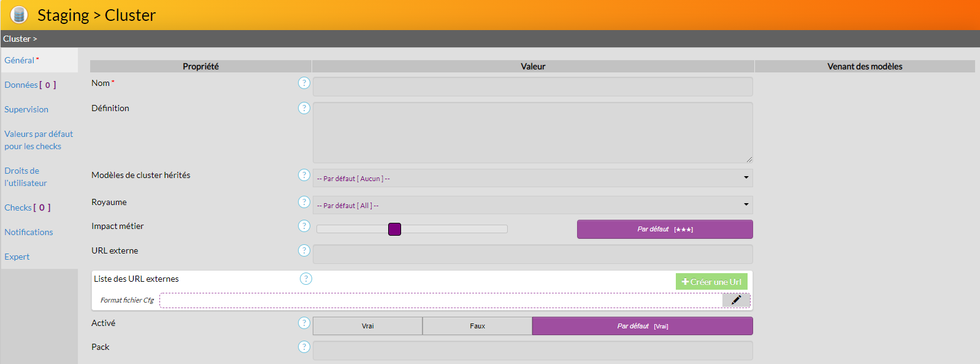This screenshot has width=980, height=364.
Task: Click the help icon beside Définition
Action: (x=304, y=108)
